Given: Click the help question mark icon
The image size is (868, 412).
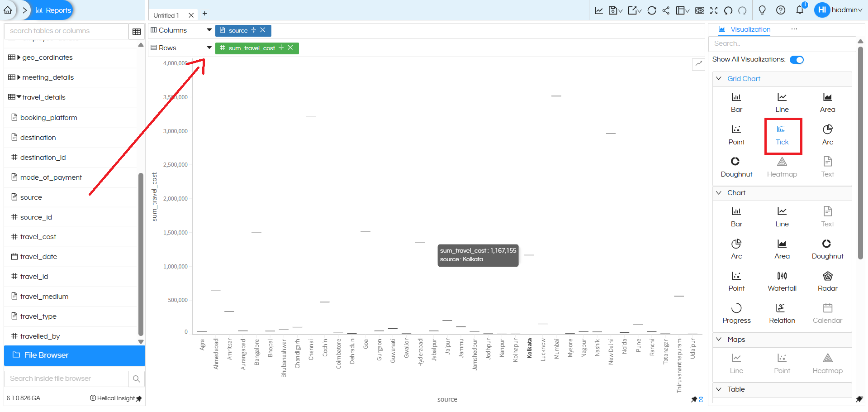Looking at the screenshot, I should point(781,10).
